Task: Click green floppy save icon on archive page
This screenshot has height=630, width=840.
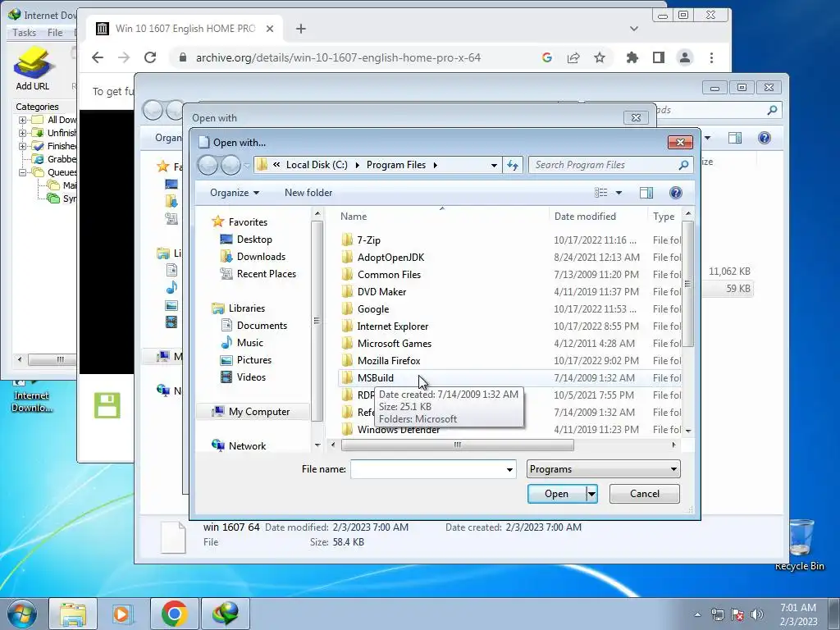Action: (x=107, y=405)
